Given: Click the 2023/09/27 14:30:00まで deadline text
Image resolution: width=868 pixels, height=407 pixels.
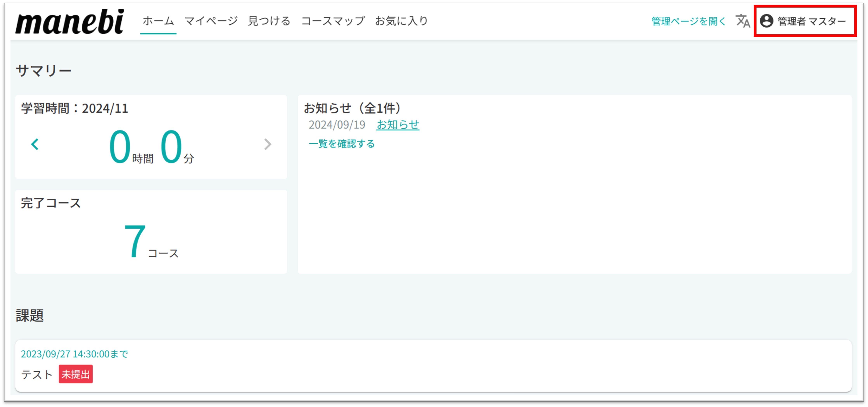Looking at the screenshot, I should tap(74, 354).
